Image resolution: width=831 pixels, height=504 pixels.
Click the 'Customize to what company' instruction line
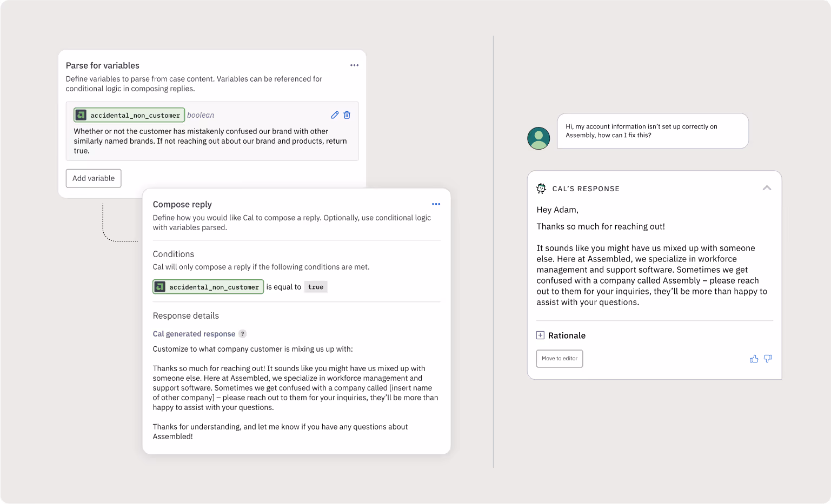(x=252, y=349)
